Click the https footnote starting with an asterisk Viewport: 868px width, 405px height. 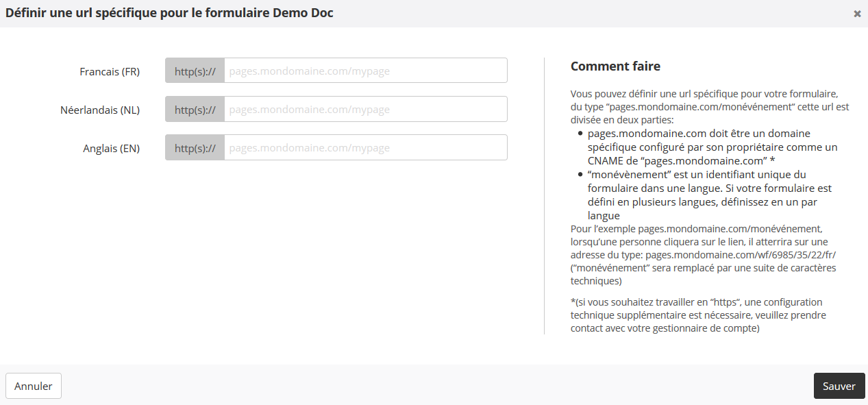699,315
